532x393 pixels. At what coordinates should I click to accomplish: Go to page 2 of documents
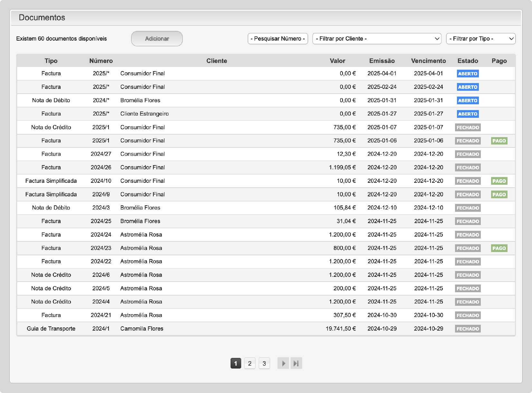point(250,363)
